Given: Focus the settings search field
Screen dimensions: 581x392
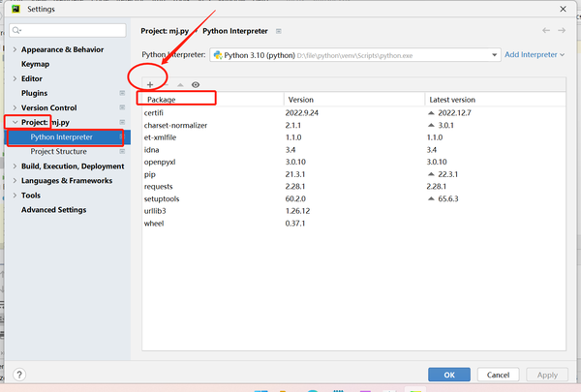Looking at the screenshot, I should click(x=68, y=30).
